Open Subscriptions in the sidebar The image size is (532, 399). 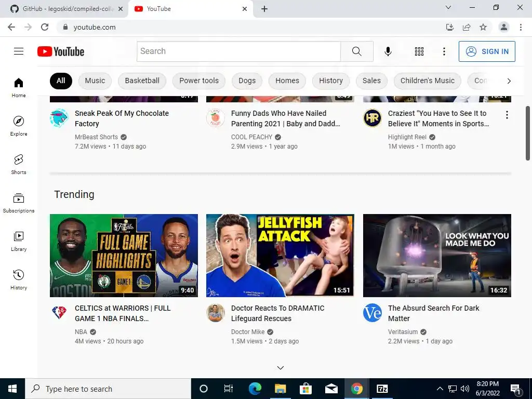[19, 203]
